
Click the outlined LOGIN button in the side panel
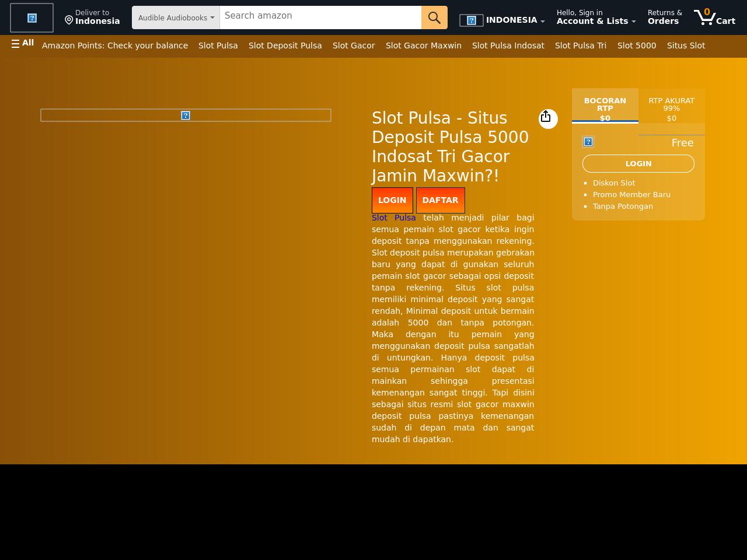[x=638, y=164]
